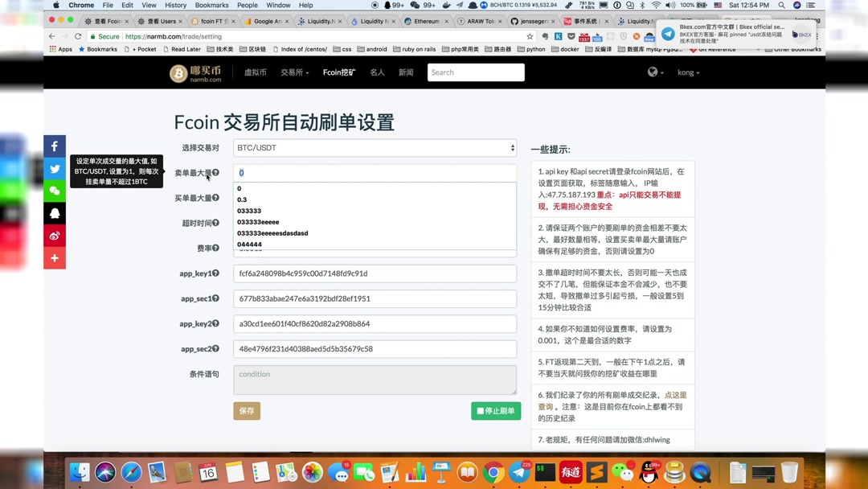This screenshot has width=868, height=489.
Task: Click the green 停止刷单 button
Action: click(x=496, y=410)
